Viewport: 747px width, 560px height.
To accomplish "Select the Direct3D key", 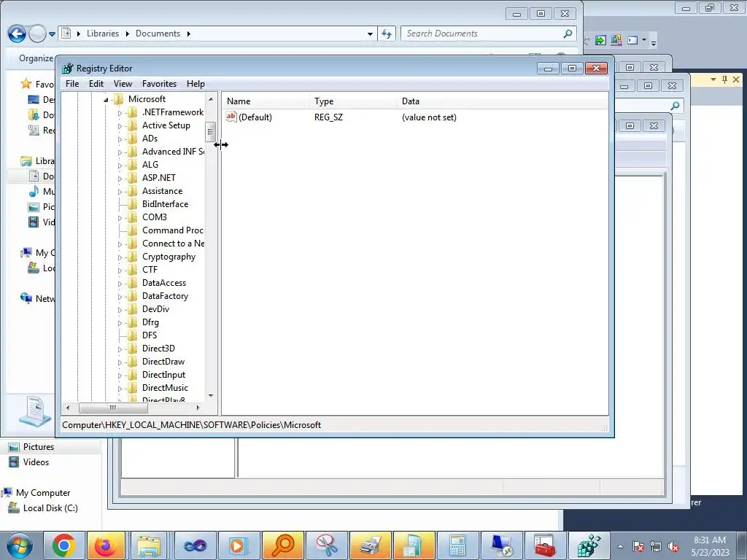I will coord(158,349).
